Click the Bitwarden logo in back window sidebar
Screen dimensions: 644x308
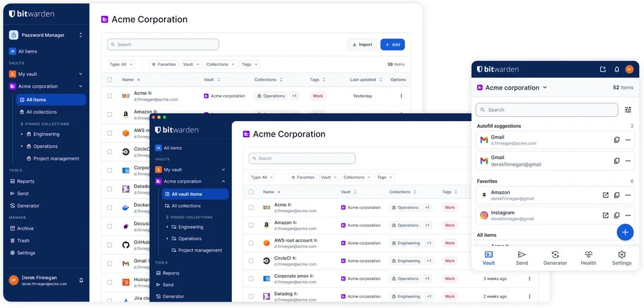32,14
